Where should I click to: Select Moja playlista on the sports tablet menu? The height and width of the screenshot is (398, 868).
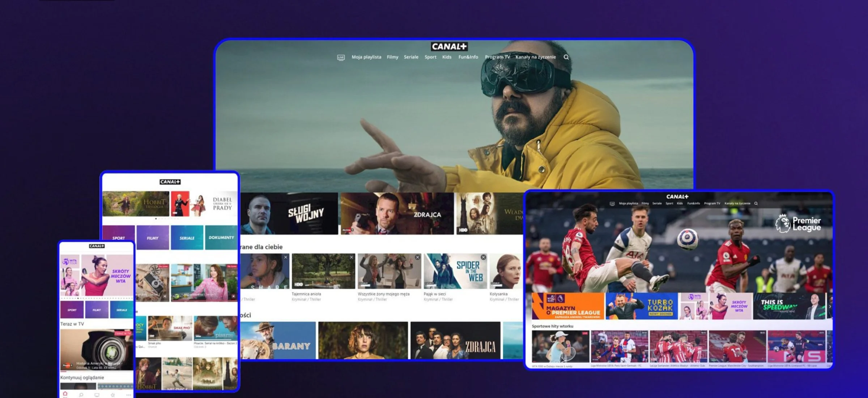click(629, 203)
